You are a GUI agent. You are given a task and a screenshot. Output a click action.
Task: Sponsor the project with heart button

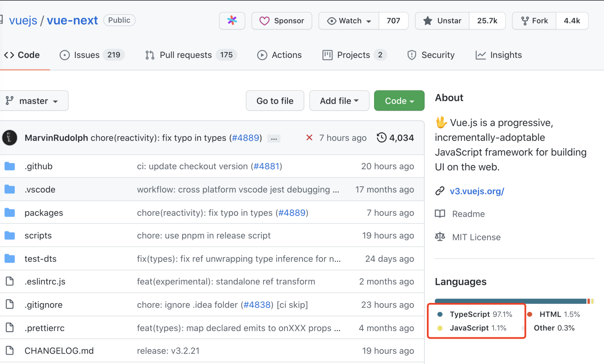point(282,21)
